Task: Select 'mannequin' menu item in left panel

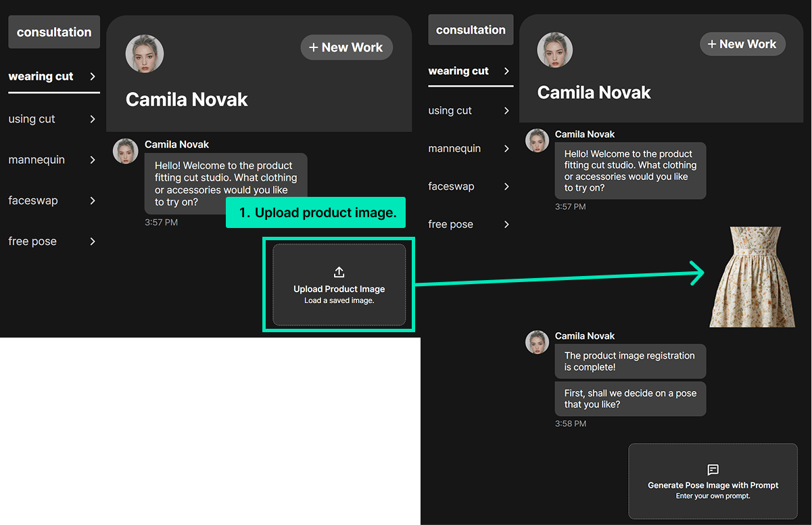Action: (x=53, y=160)
